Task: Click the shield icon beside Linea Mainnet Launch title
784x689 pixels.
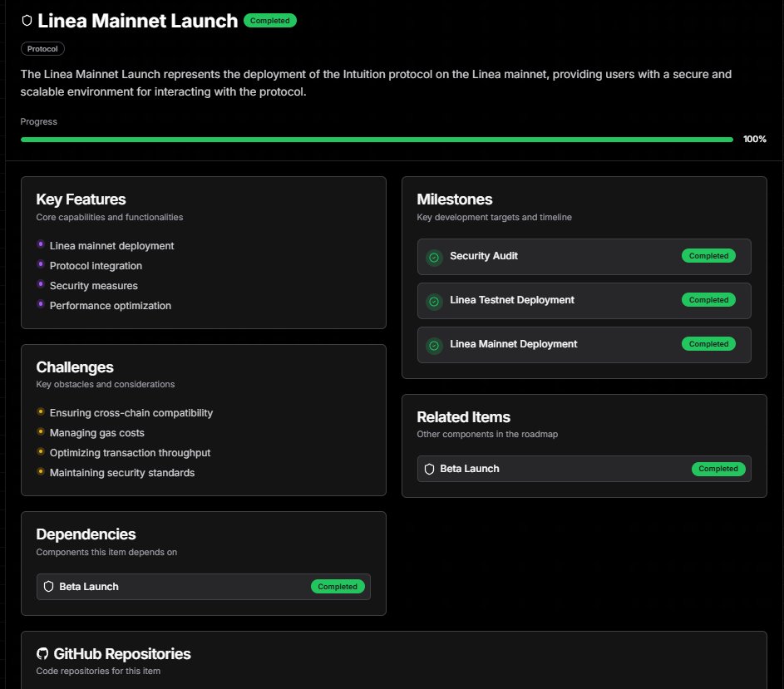Action: click(27, 21)
